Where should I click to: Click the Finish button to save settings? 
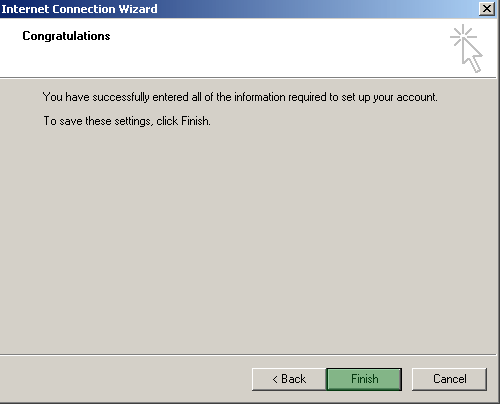(364, 379)
